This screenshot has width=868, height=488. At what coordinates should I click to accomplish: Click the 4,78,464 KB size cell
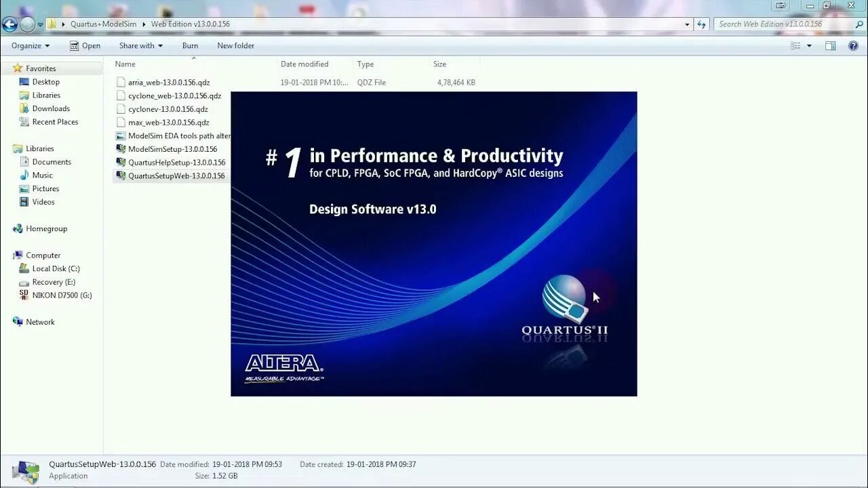(x=456, y=83)
